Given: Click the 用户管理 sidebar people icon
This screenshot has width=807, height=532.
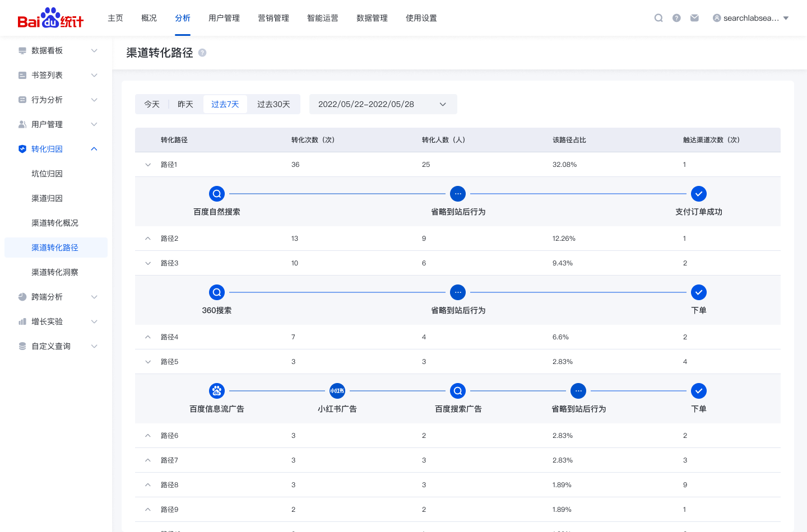Looking at the screenshot, I should [x=22, y=124].
